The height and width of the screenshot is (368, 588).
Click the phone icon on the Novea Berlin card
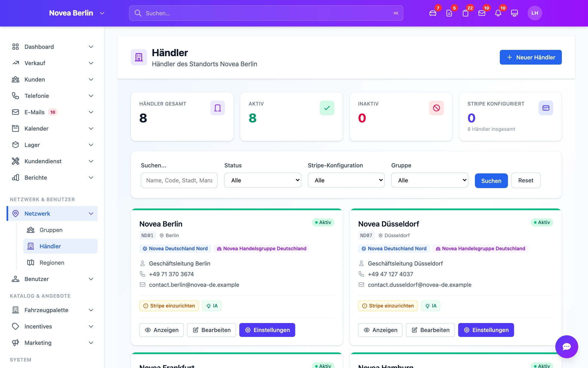click(142, 274)
